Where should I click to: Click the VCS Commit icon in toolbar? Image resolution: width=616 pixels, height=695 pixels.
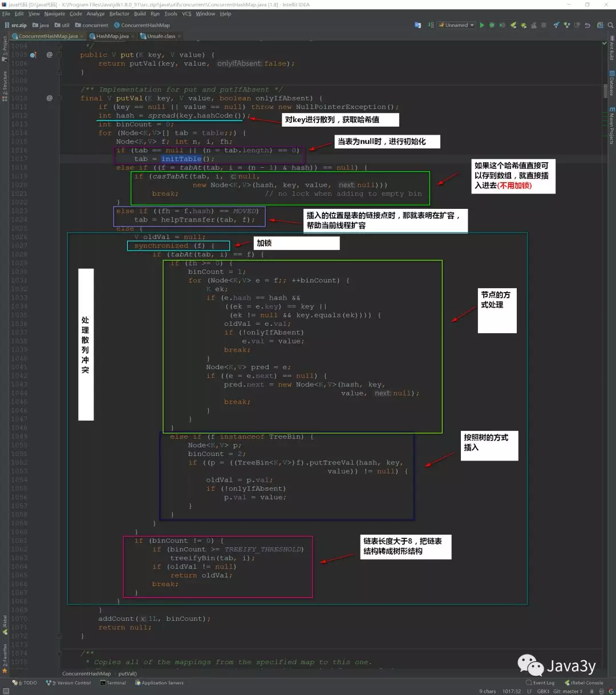pyautogui.click(x=566, y=25)
